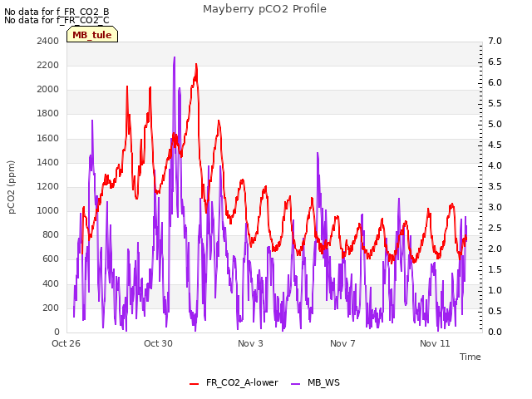Click the 2.5 right axis value

(495, 228)
